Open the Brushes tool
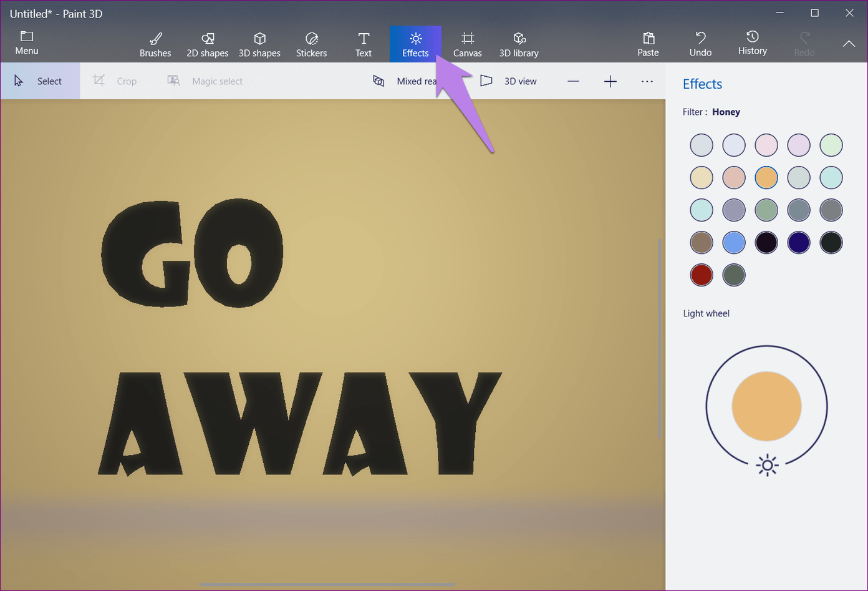This screenshot has width=868, height=591. click(155, 44)
